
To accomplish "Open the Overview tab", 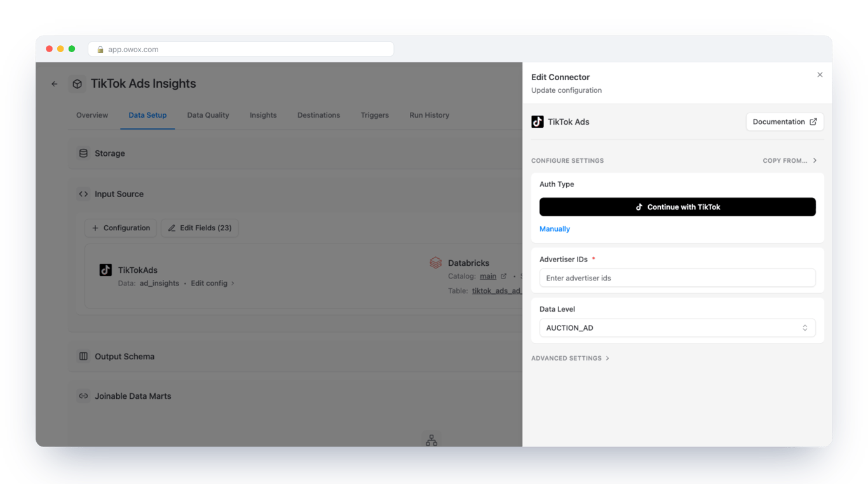I will pos(92,115).
